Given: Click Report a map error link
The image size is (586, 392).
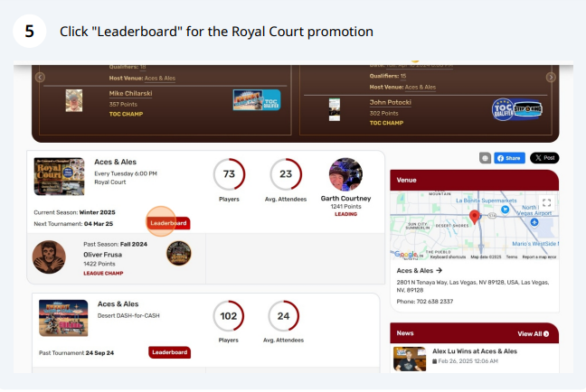Looking at the screenshot, I should click(x=539, y=257).
